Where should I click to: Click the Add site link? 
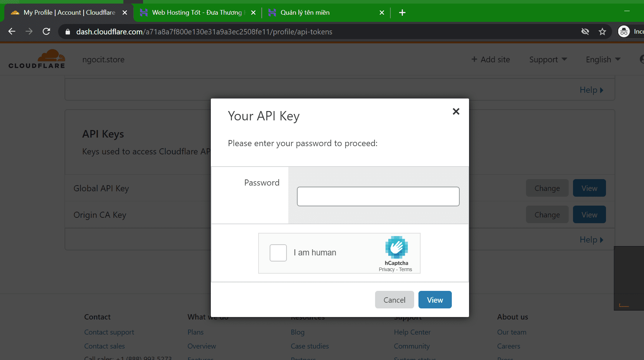[x=491, y=59]
